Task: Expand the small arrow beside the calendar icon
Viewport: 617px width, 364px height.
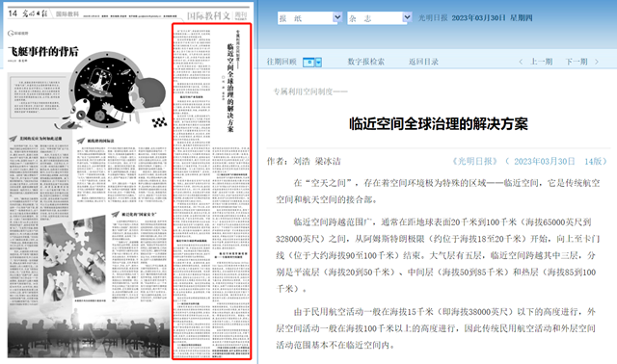Action: (318, 62)
